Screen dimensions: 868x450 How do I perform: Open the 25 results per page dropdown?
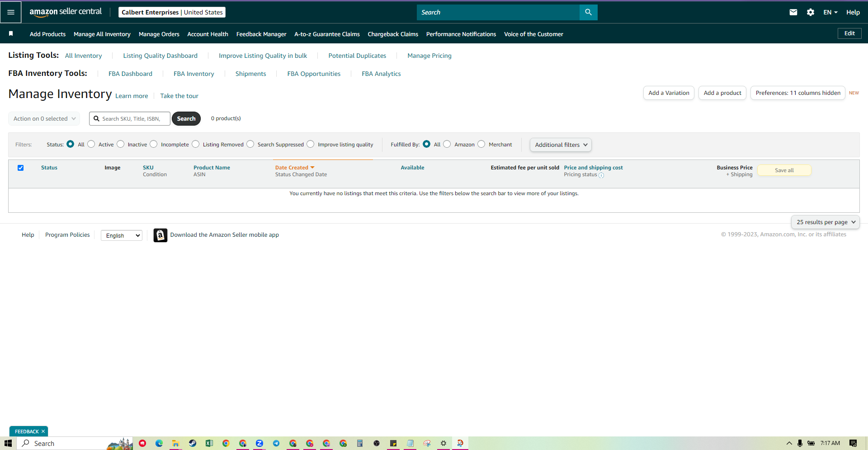click(x=826, y=222)
